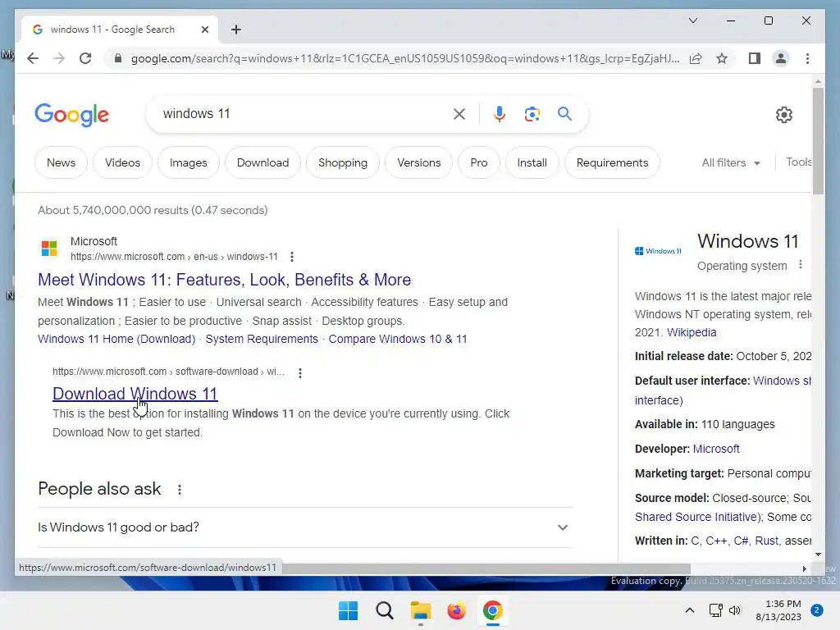
Task: Open System Requirements sitelink
Action: 262,339
